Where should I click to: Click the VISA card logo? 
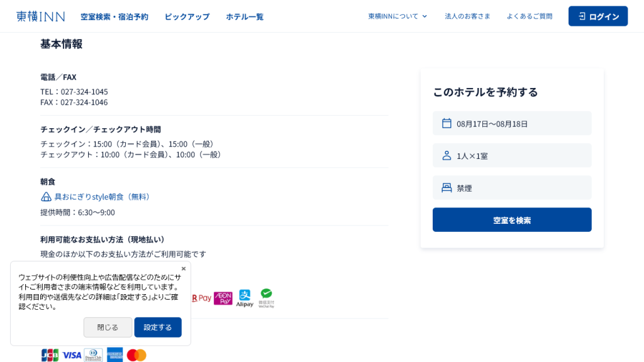click(72, 355)
